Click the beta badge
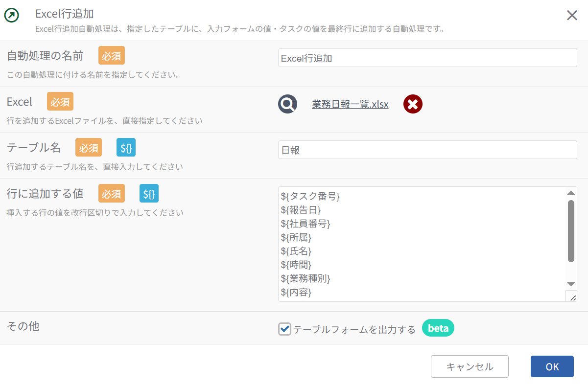The width and height of the screenshot is (588, 386). tap(438, 328)
